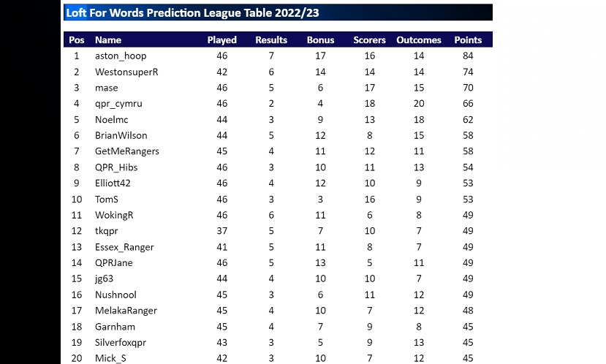Click aston_hoop's points value 84
Viewport: 606px width, 364px height.
pyautogui.click(x=468, y=56)
